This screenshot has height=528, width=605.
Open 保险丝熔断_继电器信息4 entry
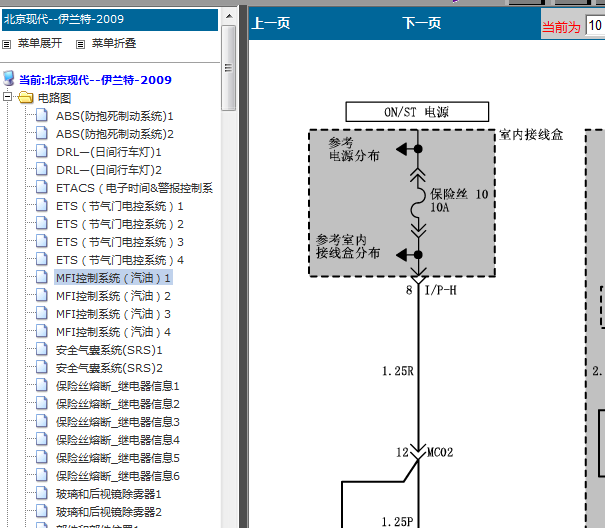coord(118,440)
